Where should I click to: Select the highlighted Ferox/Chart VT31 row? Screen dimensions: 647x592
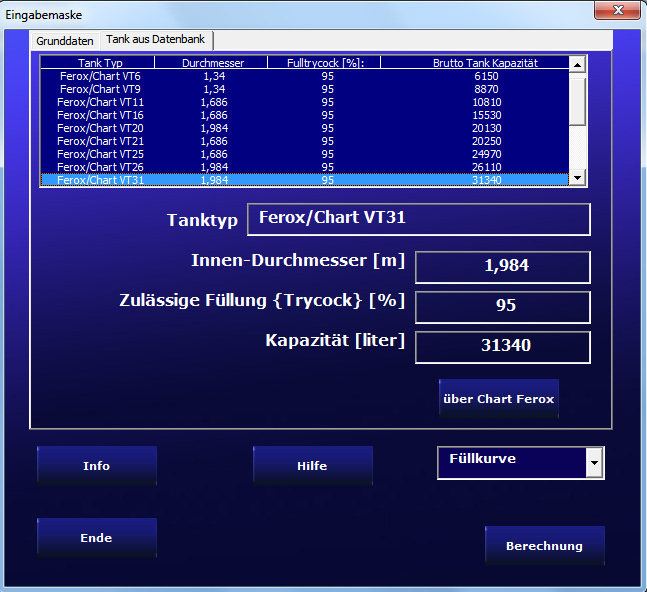tap(305, 180)
